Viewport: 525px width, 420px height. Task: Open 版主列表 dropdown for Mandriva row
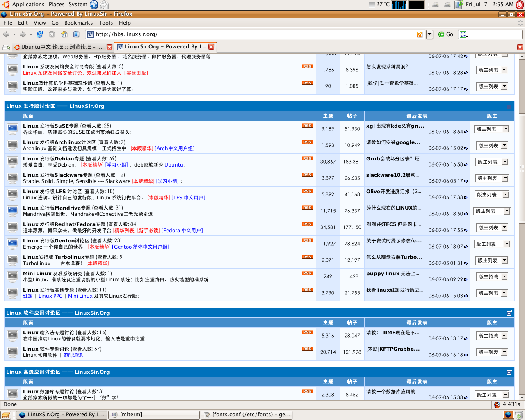tap(492, 211)
